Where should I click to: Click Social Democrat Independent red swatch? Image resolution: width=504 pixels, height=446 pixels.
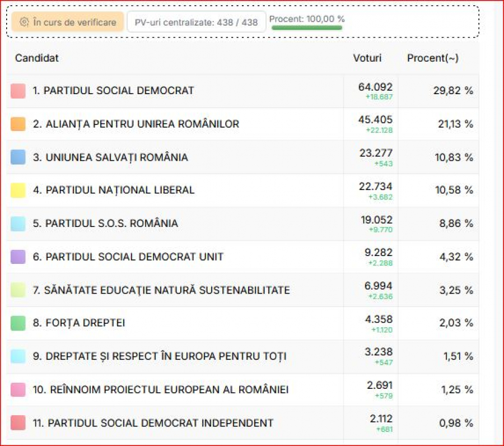(18, 423)
